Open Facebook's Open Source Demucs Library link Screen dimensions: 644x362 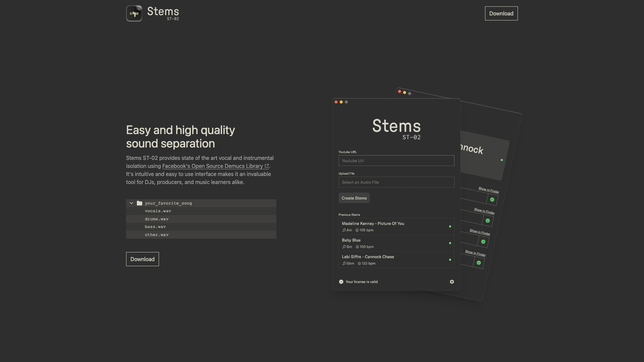coord(212,166)
